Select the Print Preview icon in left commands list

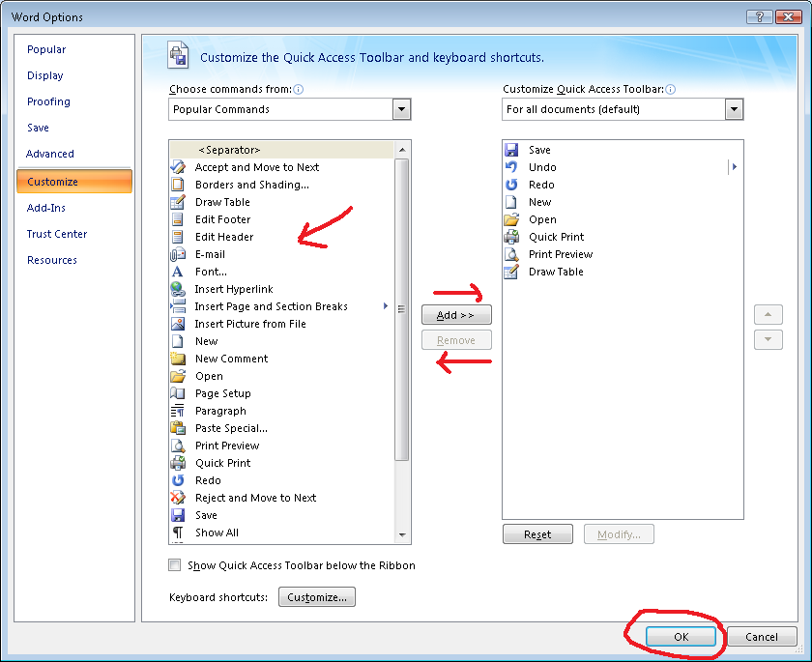point(178,446)
